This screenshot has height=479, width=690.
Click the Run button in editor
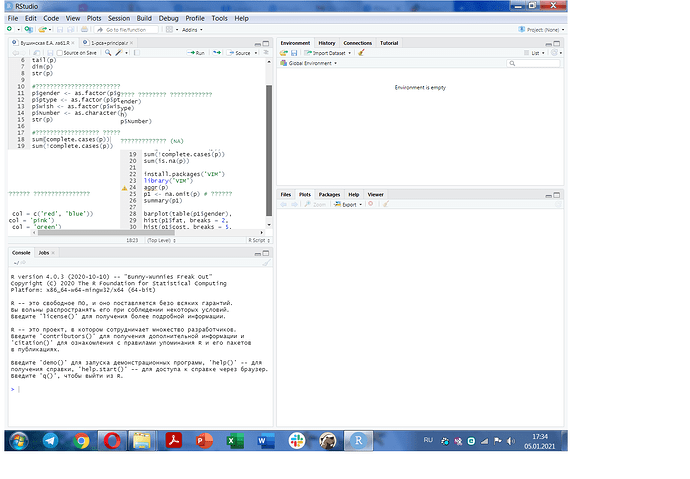196,53
